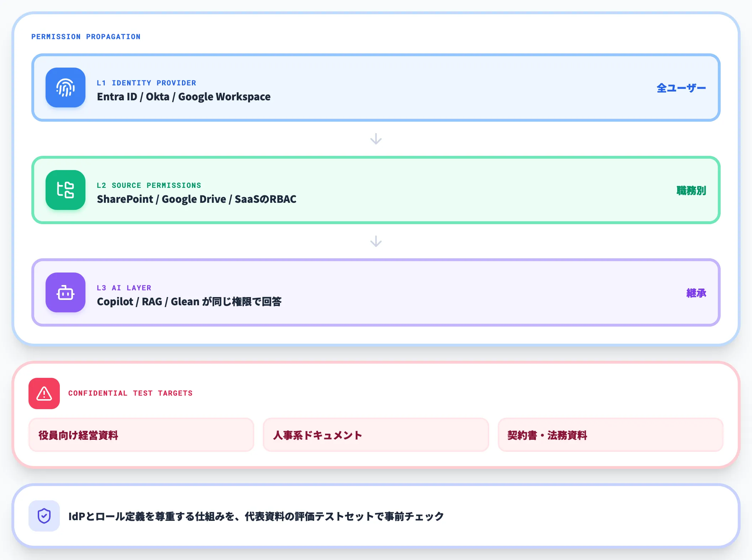Click the Copilot / RAG / Glean title text

click(189, 302)
